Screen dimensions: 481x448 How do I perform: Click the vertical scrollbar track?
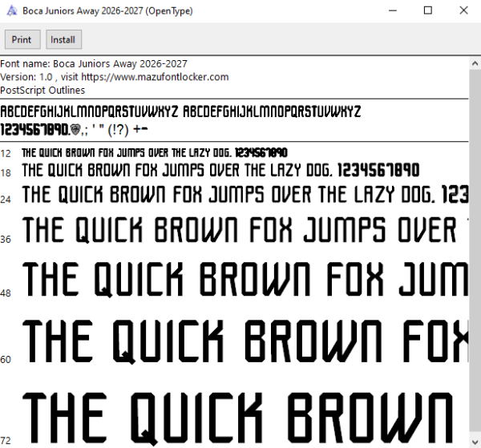(475, 252)
